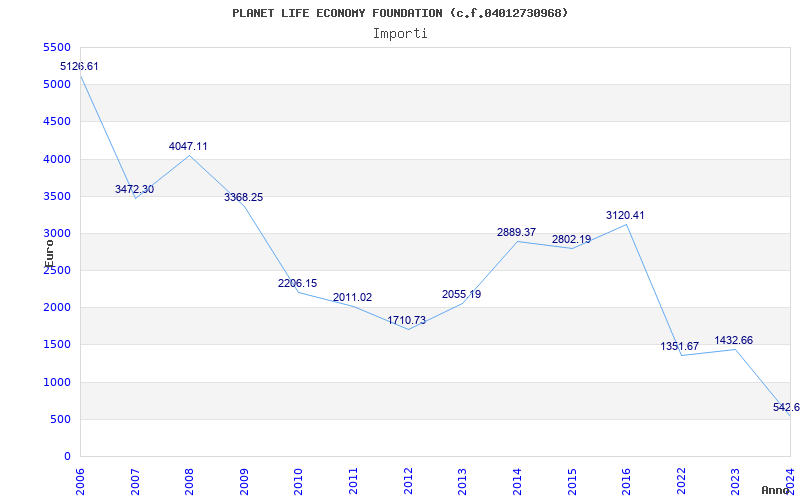Click the y-axis tick 500
800x500 pixels.
[60, 419]
